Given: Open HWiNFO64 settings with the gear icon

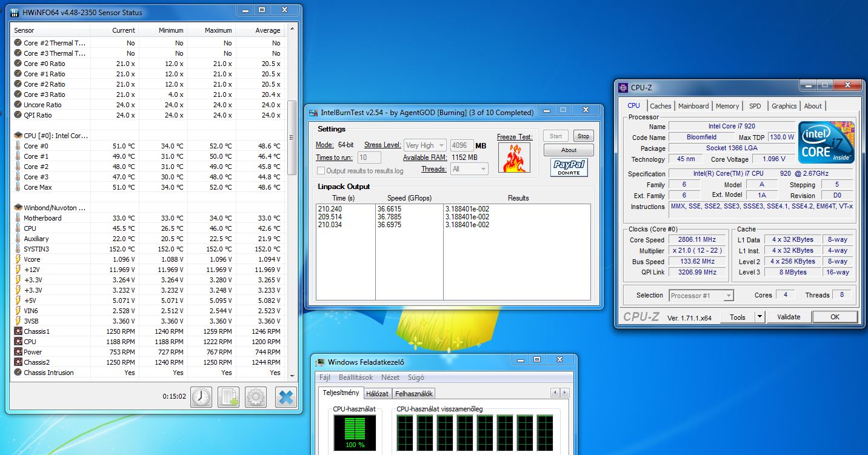Looking at the screenshot, I should pos(256,397).
